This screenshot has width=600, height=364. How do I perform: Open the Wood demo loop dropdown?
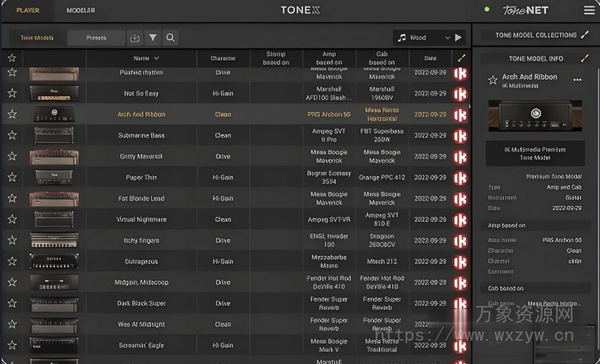pos(423,37)
